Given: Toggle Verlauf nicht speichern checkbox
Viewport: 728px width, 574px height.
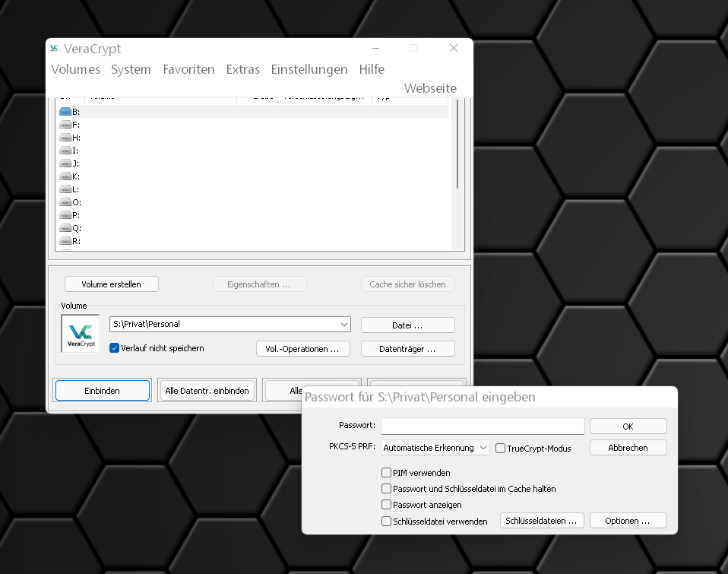Looking at the screenshot, I should tap(114, 348).
